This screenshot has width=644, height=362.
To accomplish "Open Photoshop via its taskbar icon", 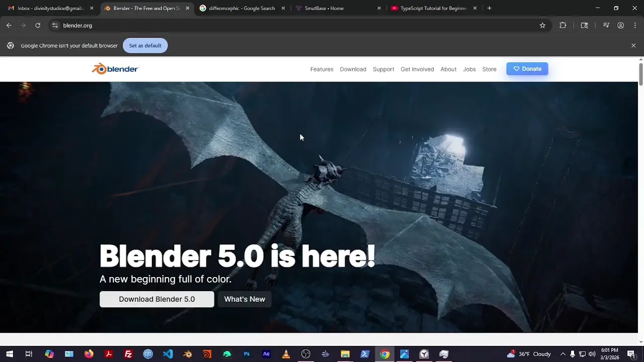I will pyautogui.click(x=247, y=354).
